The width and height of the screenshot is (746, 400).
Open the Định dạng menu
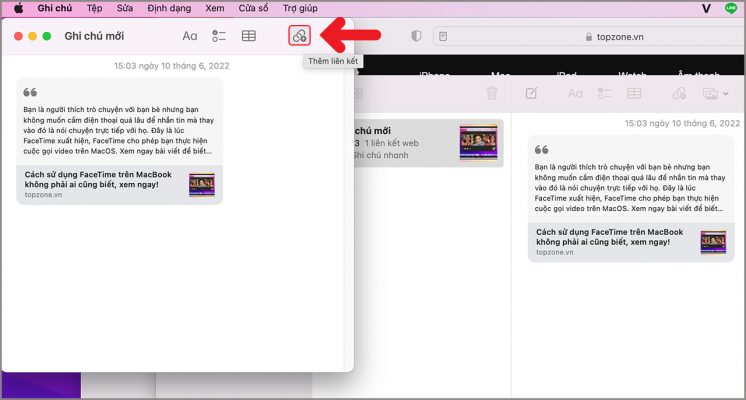click(x=167, y=8)
